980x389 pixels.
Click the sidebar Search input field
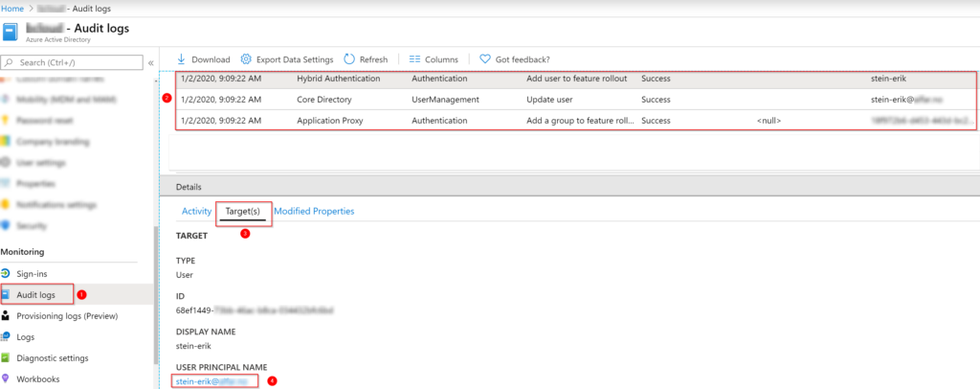click(77, 63)
